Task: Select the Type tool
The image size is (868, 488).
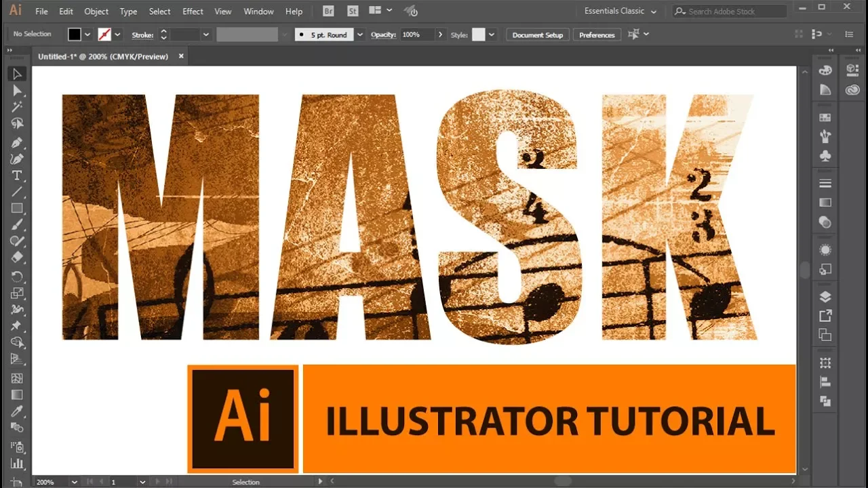Action: [18, 176]
